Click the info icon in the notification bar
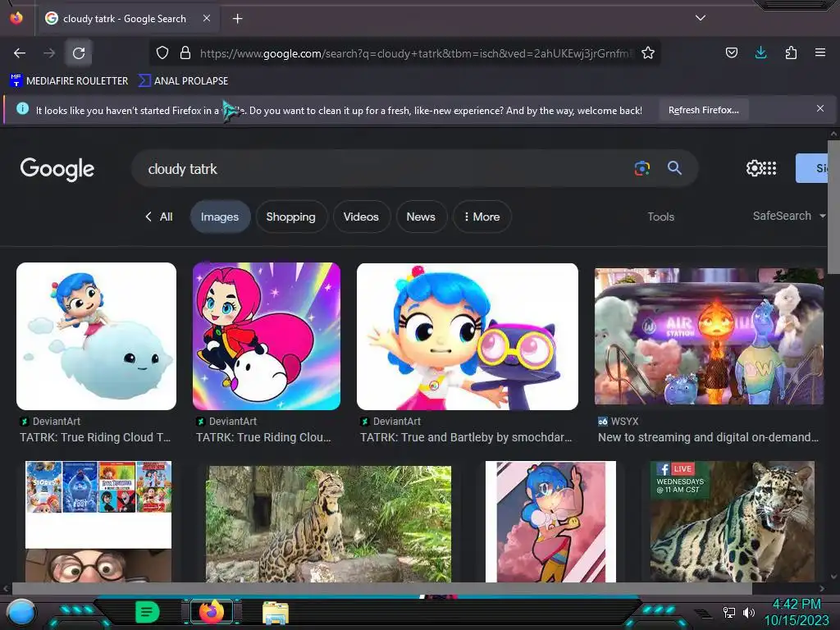The width and height of the screenshot is (840, 630). pos(22,109)
